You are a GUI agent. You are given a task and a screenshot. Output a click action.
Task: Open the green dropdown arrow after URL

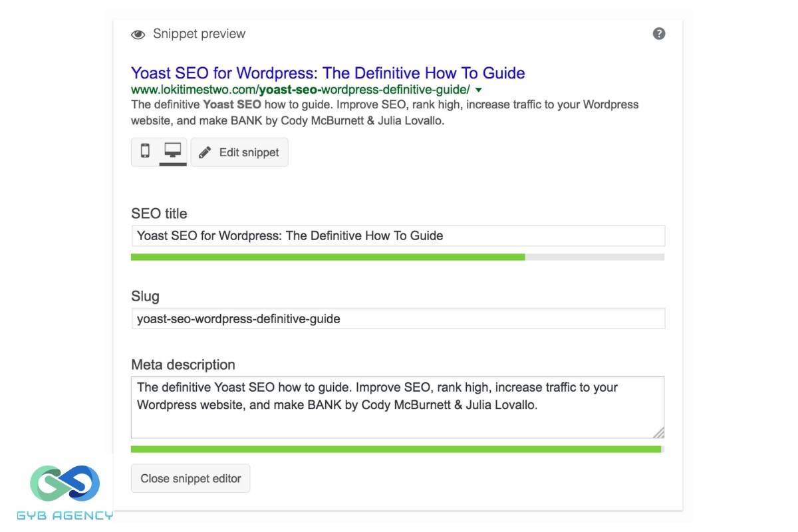[479, 90]
